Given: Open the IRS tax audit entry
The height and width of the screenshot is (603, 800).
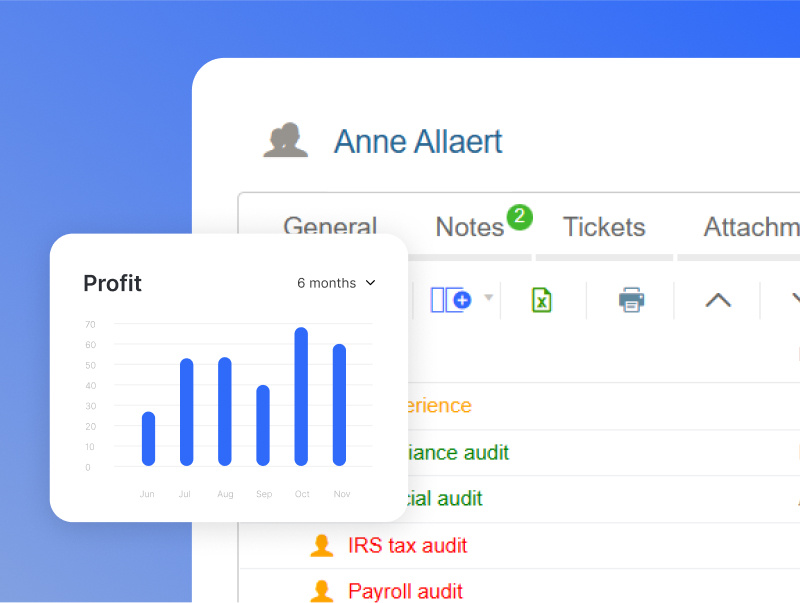Looking at the screenshot, I should point(408,545).
